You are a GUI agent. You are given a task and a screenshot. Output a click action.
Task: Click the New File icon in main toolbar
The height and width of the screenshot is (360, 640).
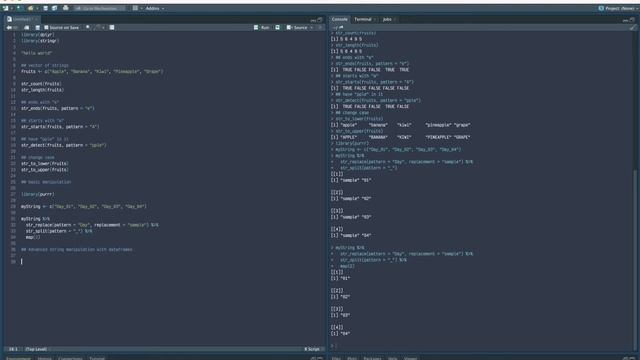(6, 8)
